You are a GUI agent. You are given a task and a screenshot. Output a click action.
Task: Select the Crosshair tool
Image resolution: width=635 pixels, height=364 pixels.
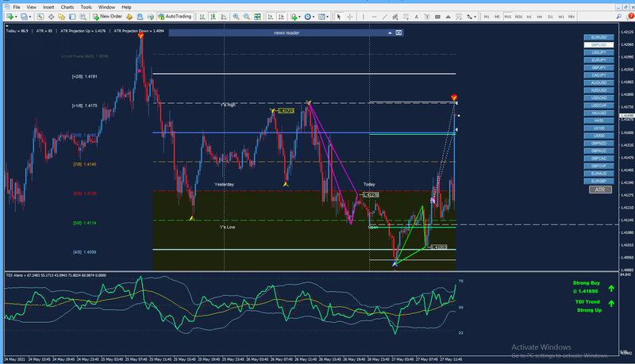(350, 17)
